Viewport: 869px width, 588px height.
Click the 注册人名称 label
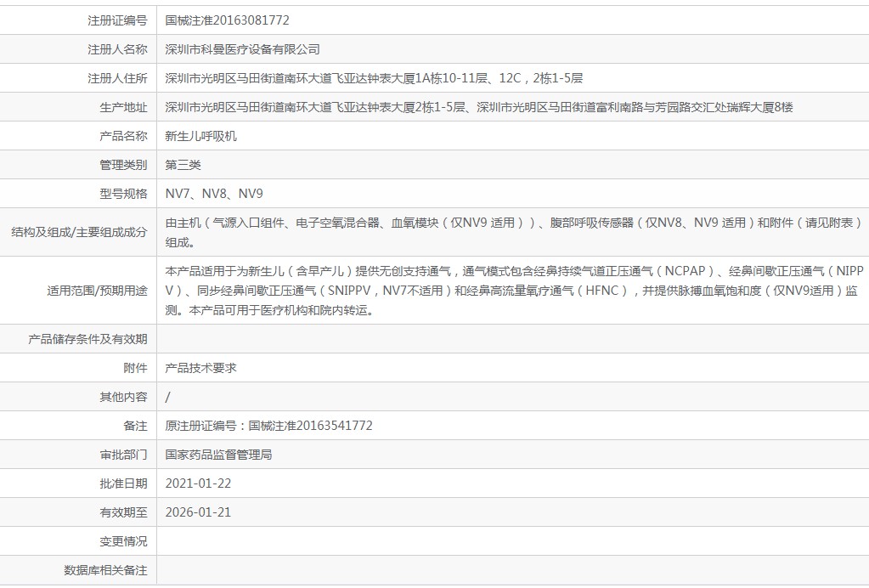click(117, 49)
